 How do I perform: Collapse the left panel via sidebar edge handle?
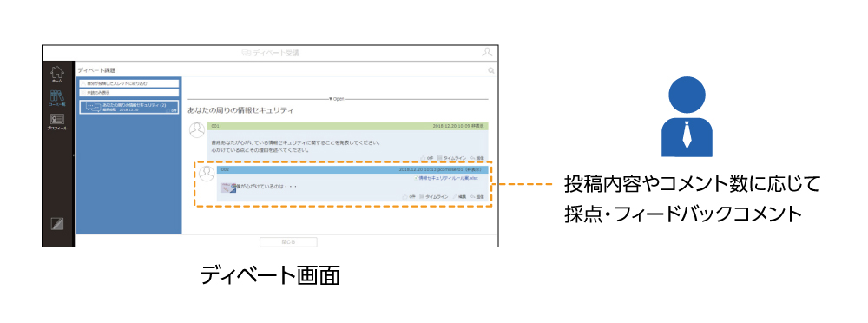tap(74, 155)
